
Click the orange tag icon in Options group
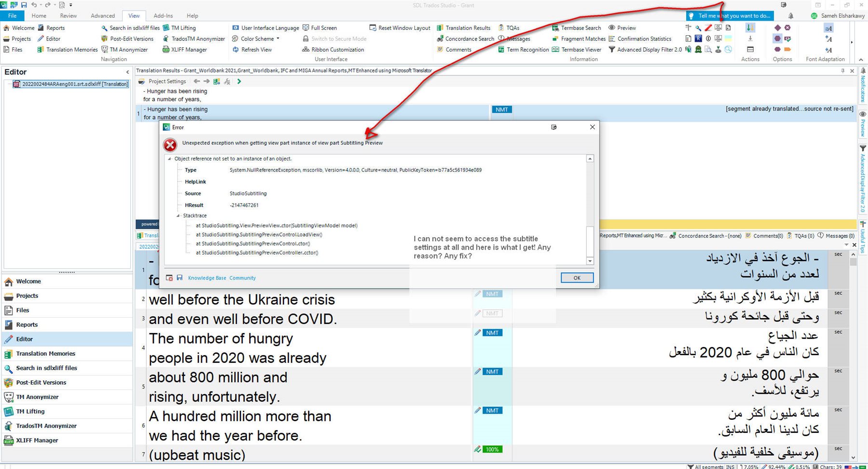tap(787, 49)
